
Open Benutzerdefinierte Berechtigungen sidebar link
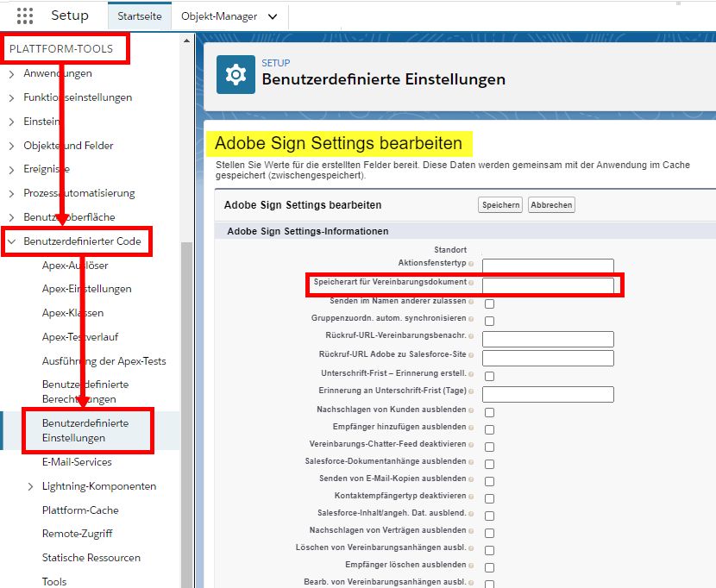[x=85, y=391]
